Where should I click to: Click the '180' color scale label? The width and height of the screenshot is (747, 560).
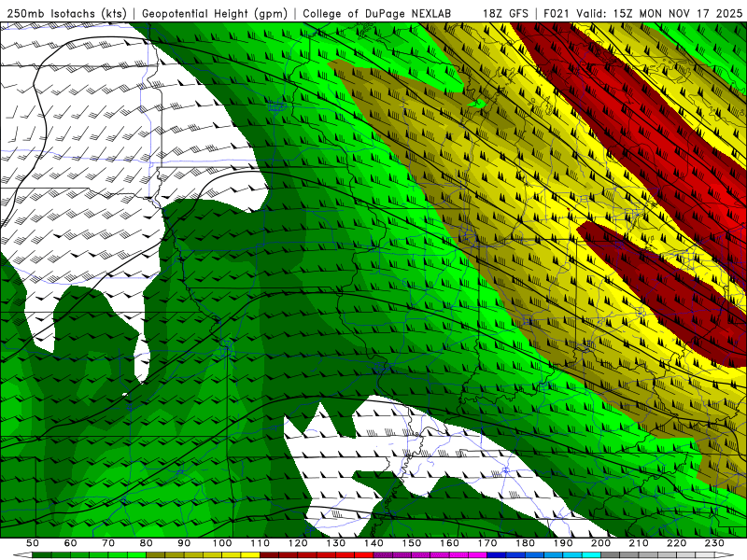click(525, 543)
